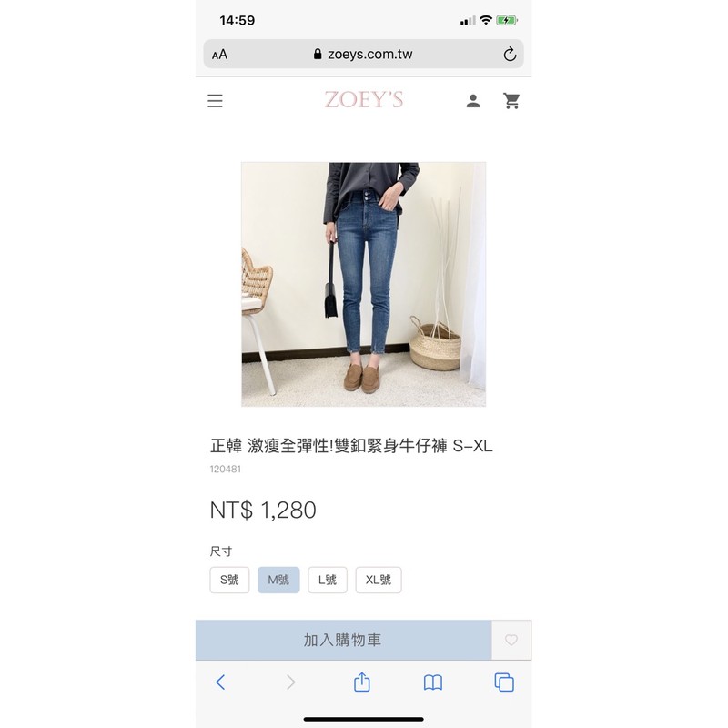Viewport: 728px width, 728px height.
Task: Go back with the browser arrow
Action: pos(220,682)
